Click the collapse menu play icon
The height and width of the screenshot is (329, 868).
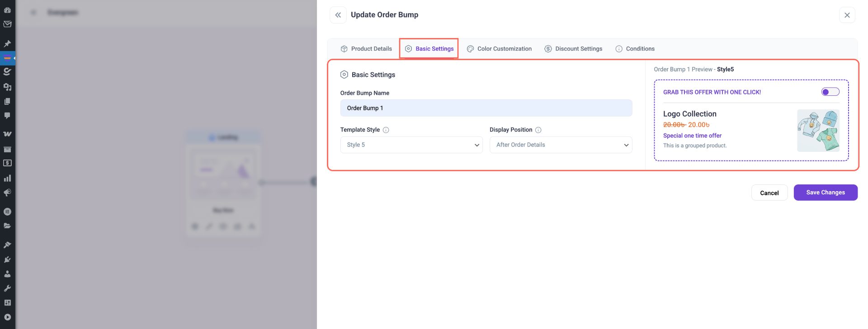click(x=7, y=317)
